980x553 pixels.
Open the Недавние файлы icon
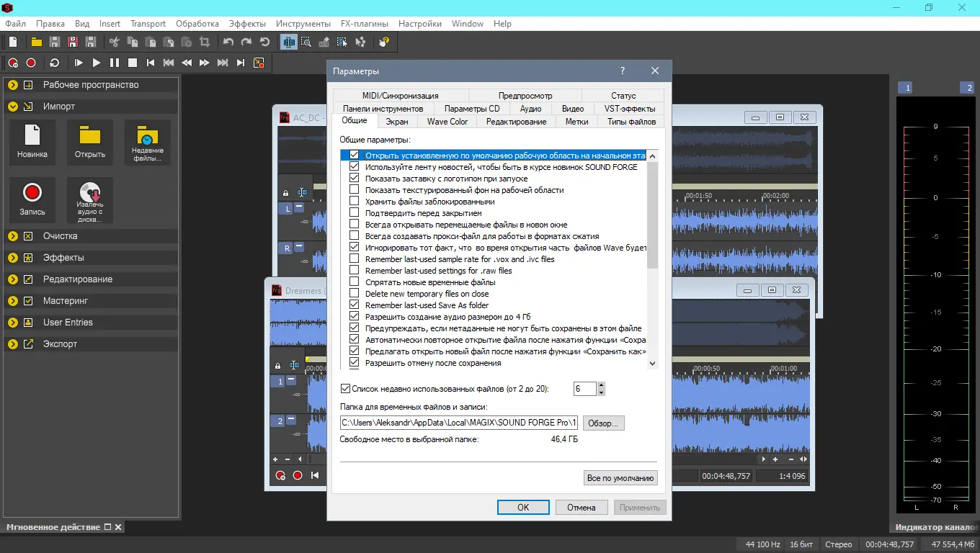pos(148,143)
